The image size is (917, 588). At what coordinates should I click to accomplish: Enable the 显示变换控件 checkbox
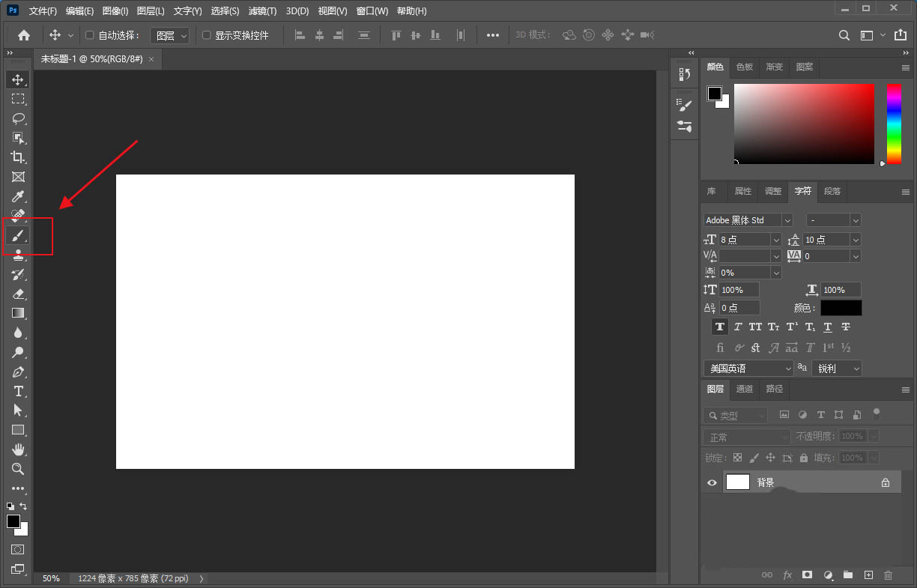click(x=207, y=35)
